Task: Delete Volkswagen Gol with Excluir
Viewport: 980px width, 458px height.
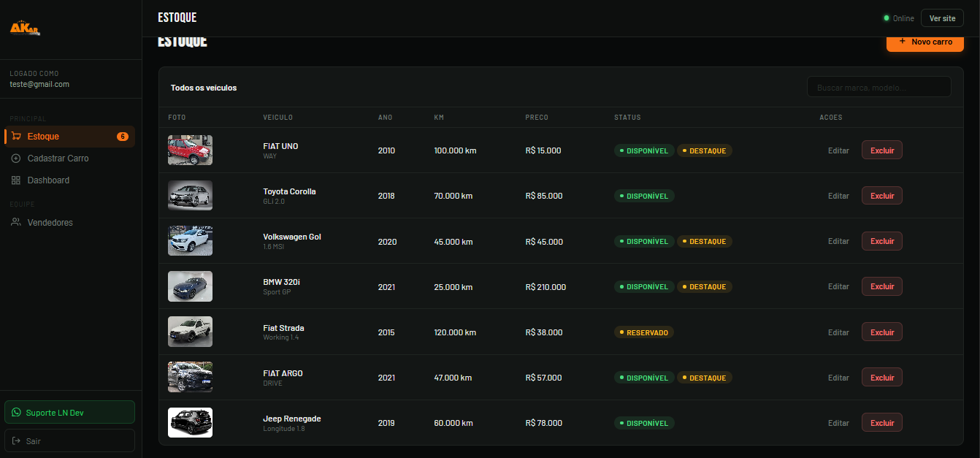Action: [x=882, y=241]
